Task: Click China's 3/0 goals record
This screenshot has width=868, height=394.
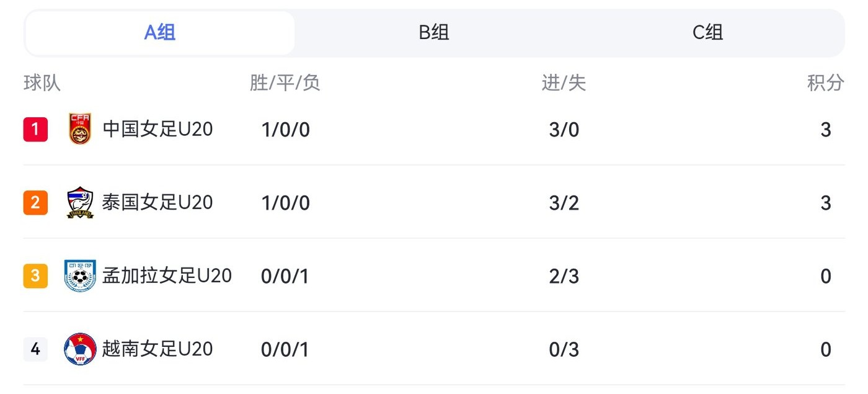Action: coord(564,130)
